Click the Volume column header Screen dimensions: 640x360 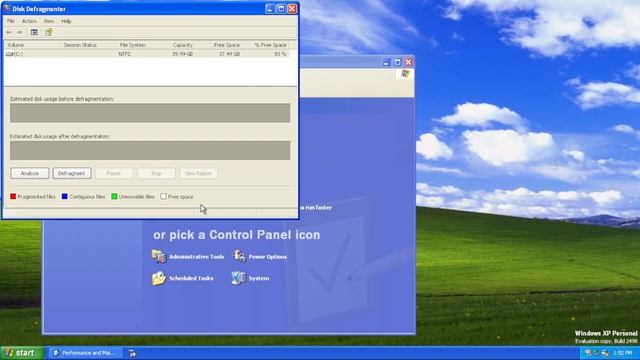(x=32, y=45)
